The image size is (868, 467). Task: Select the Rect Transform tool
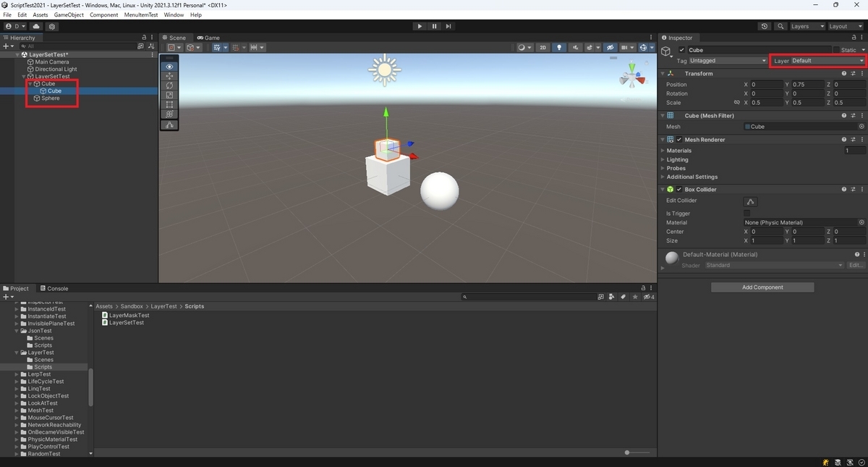tap(169, 104)
